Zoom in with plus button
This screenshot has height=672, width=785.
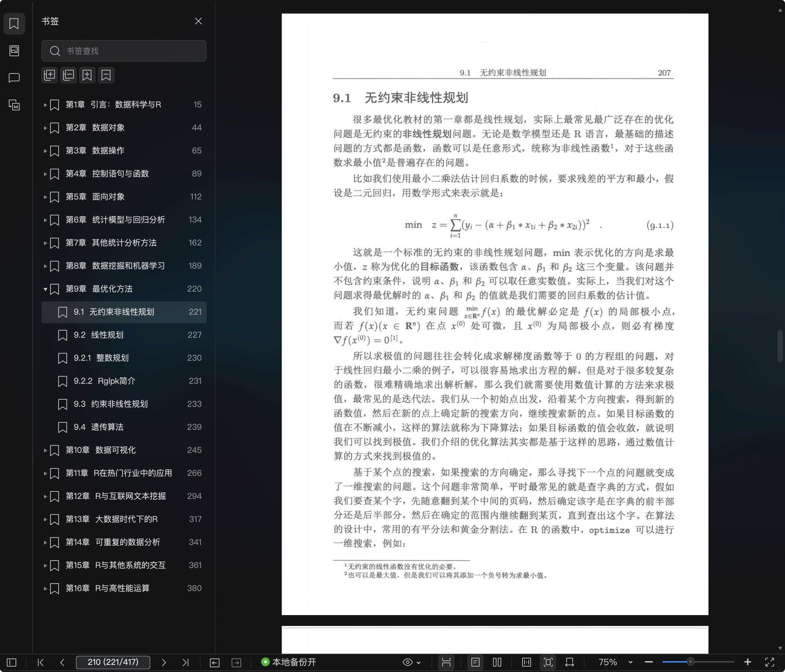click(747, 663)
